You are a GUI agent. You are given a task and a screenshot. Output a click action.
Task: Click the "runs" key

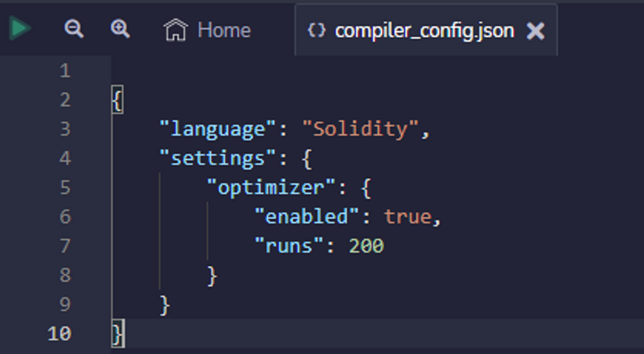pyautogui.click(x=289, y=246)
